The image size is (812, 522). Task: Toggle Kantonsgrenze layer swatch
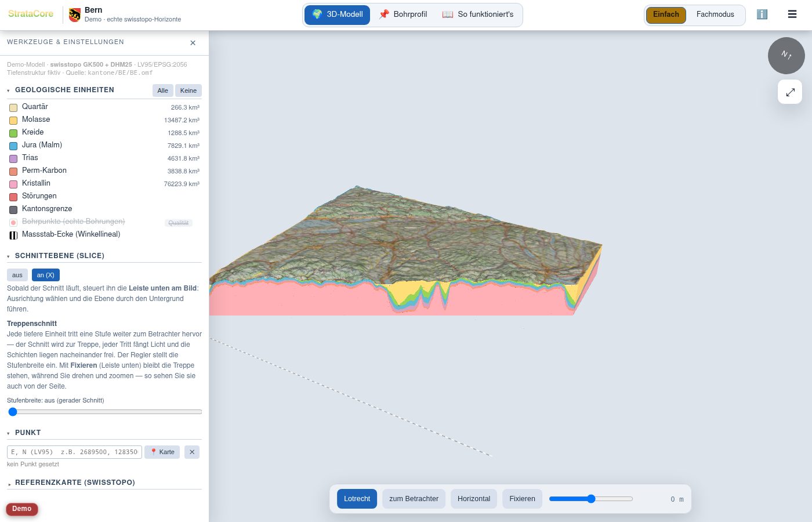[x=13, y=209]
